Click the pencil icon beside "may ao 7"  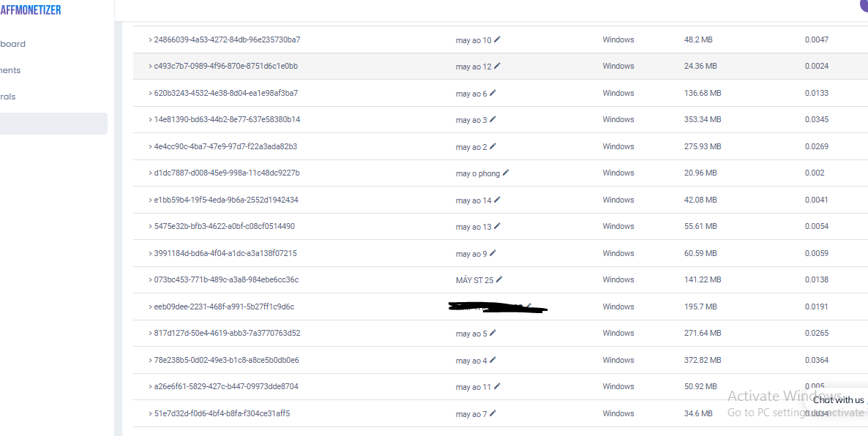pos(493,413)
